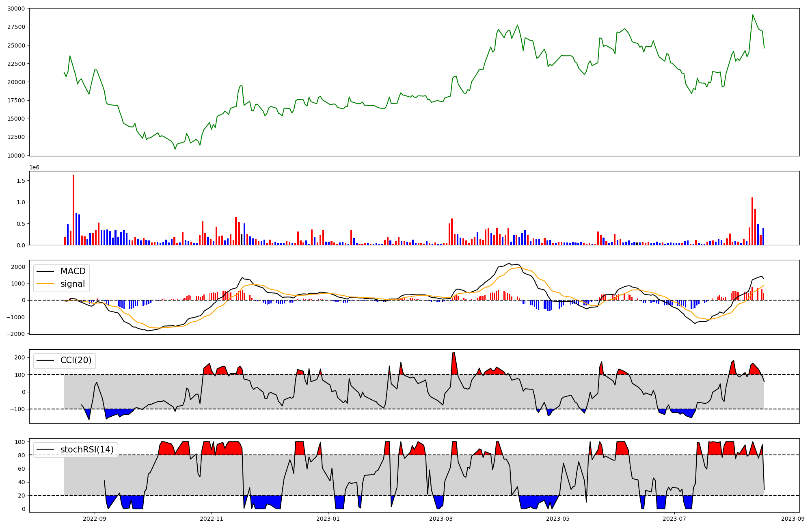Click the 2022-11 x-axis date label

(211, 519)
